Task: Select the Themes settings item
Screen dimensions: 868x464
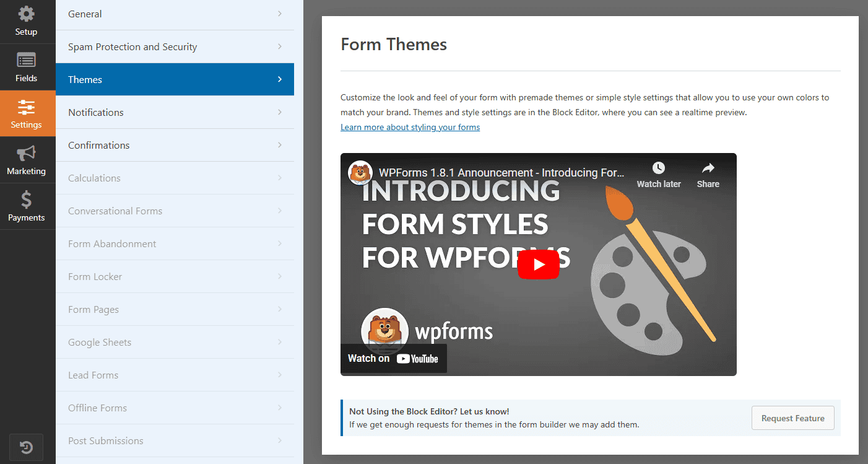Action: click(x=175, y=79)
